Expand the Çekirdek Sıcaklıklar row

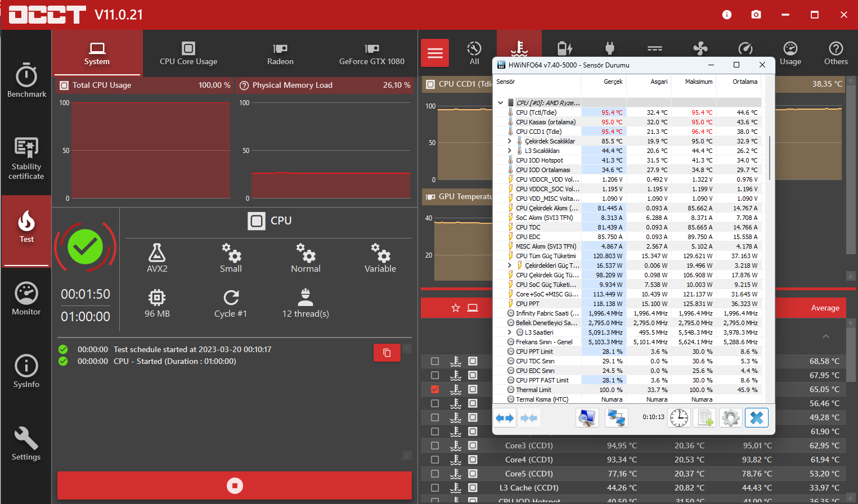pyautogui.click(x=510, y=141)
